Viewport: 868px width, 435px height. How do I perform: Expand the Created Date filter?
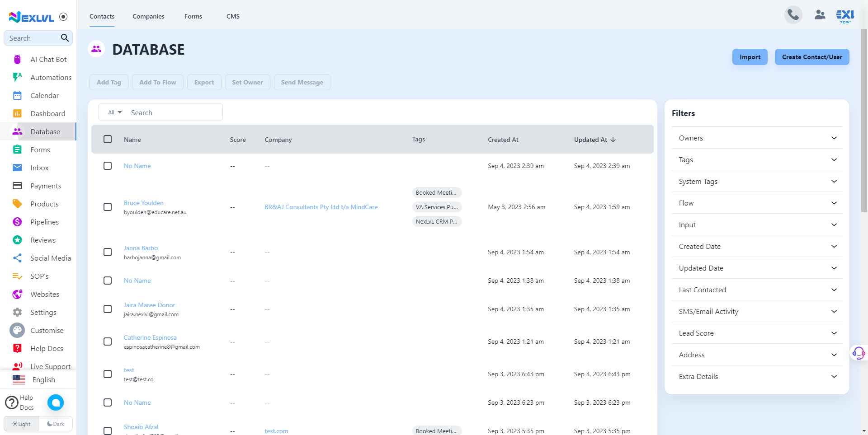(x=757, y=246)
